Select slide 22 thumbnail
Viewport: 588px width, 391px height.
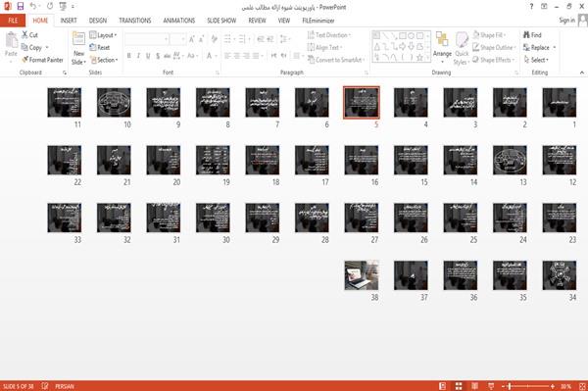coord(64,160)
